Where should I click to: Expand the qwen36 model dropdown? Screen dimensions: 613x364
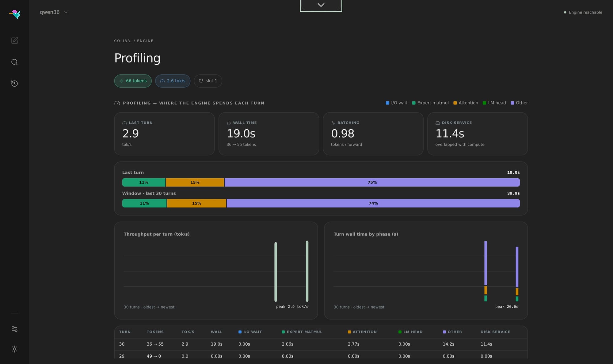point(53,12)
